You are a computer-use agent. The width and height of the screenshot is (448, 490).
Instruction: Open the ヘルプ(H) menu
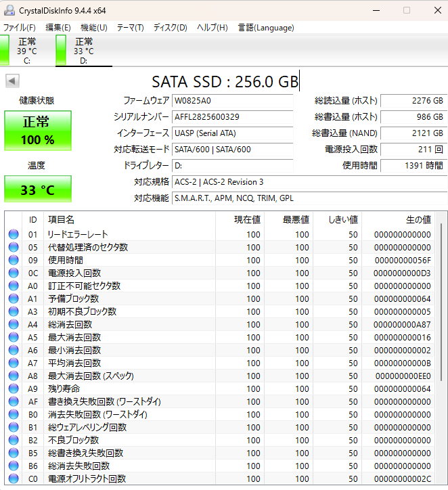tap(212, 28)
